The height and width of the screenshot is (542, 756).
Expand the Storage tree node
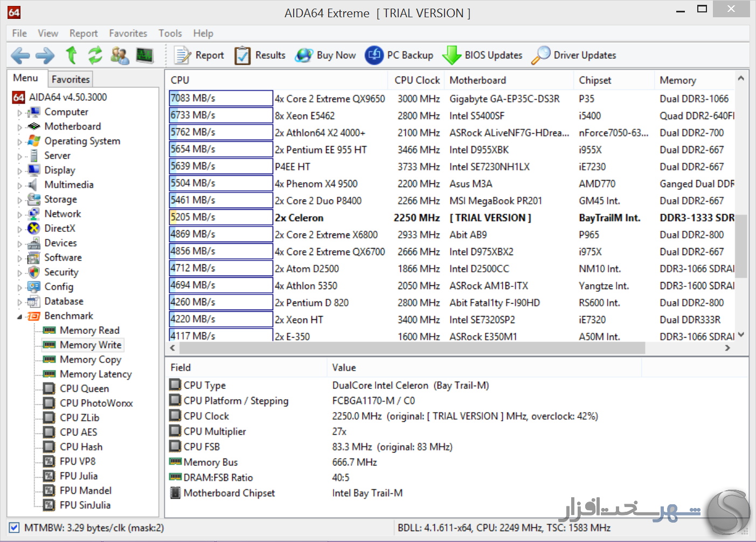point(20,200)
